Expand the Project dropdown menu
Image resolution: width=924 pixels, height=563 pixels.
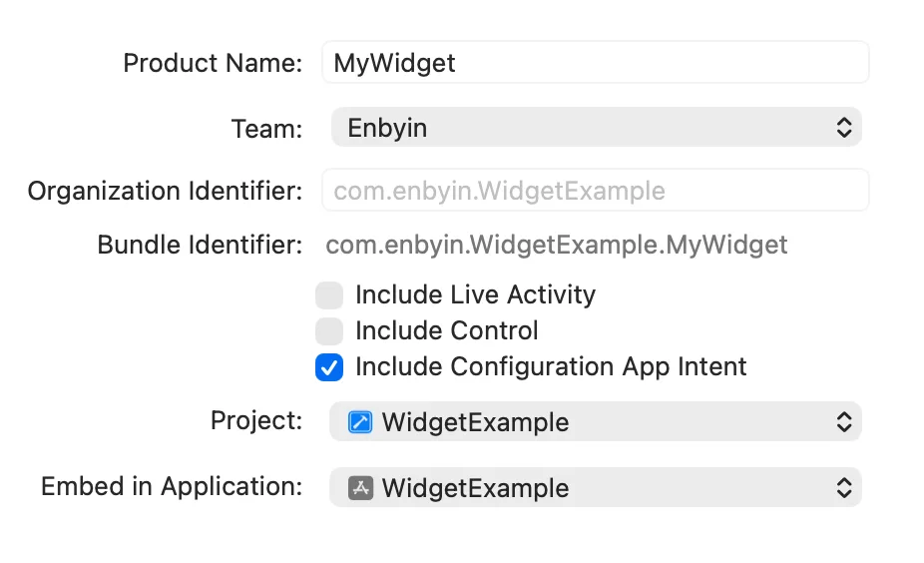595,422
